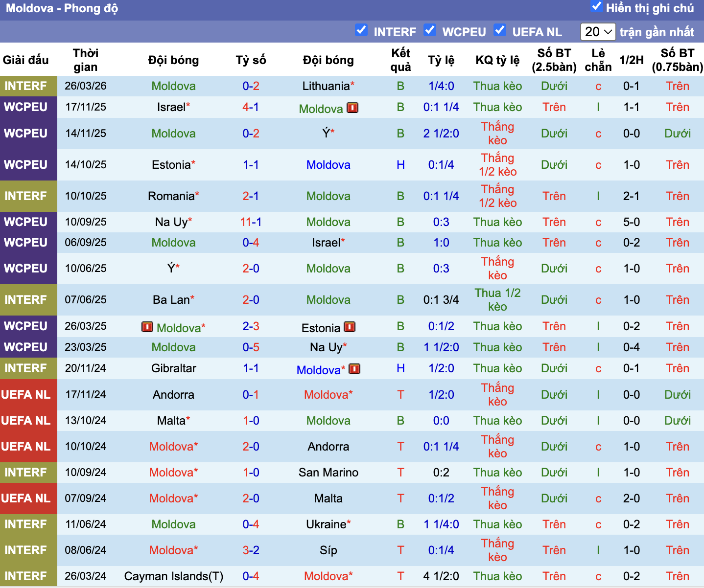Click 'Dưới' 0.75 goals in Malta 13/10/24 row

(x=678, y=421)
